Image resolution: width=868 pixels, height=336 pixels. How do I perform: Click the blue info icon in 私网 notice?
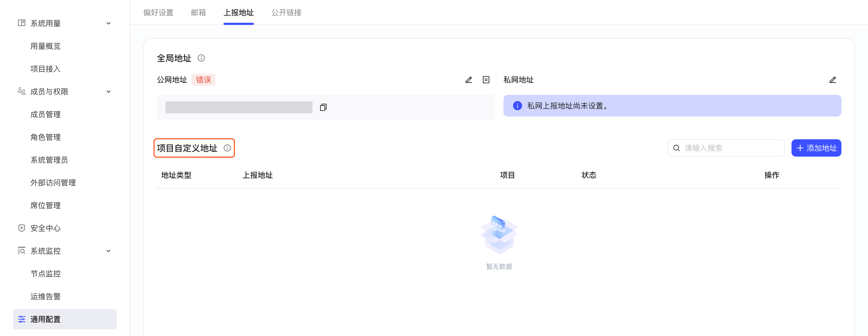517,106
